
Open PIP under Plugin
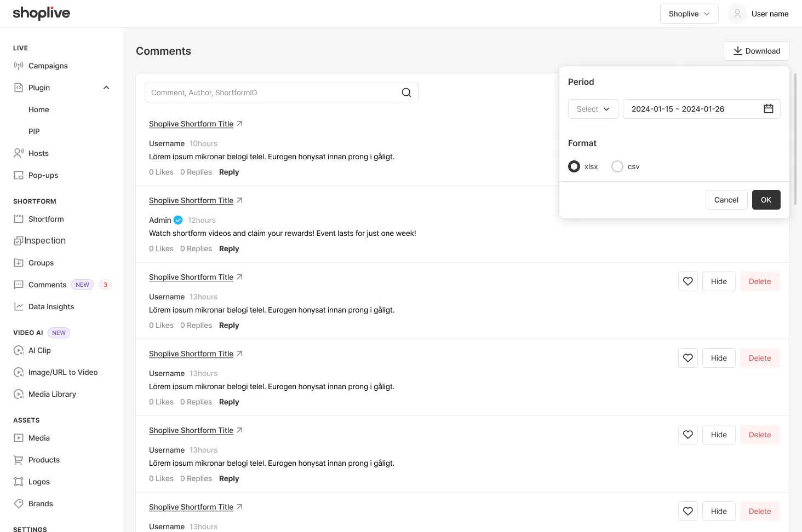point(34,131)
